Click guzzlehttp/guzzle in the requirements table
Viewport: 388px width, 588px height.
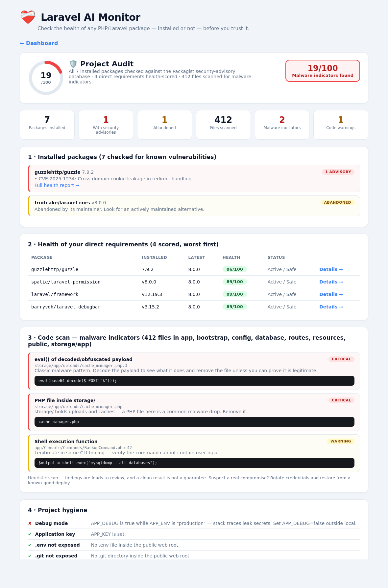[55, 269]
